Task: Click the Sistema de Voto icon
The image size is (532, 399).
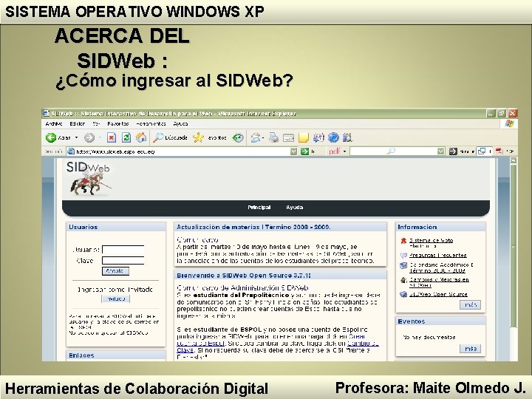Action: 403,241
